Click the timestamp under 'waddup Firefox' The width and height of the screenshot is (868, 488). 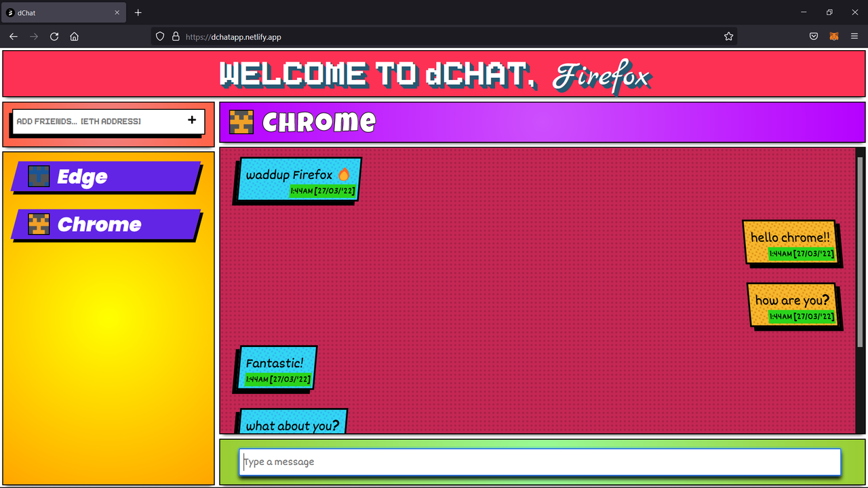click(322, 190)
